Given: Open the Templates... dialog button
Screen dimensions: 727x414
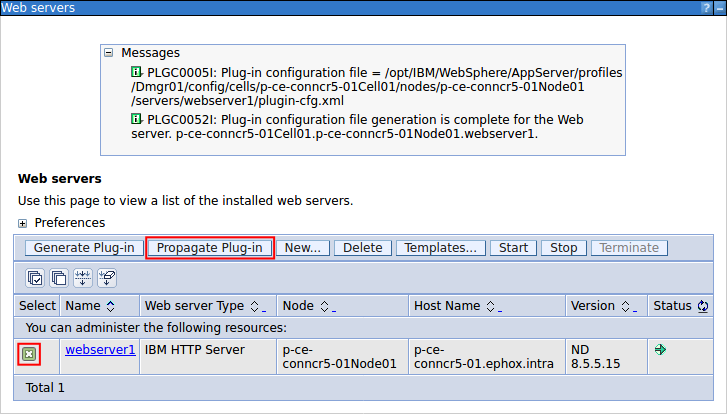Looking at the screenshot, I should pyautogui.click(x=441, y=248).
